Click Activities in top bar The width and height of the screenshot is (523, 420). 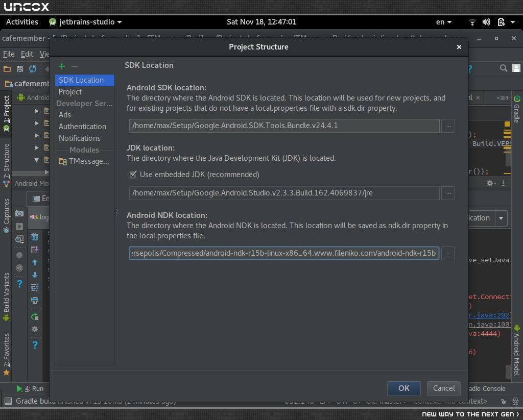click(22, 22)
